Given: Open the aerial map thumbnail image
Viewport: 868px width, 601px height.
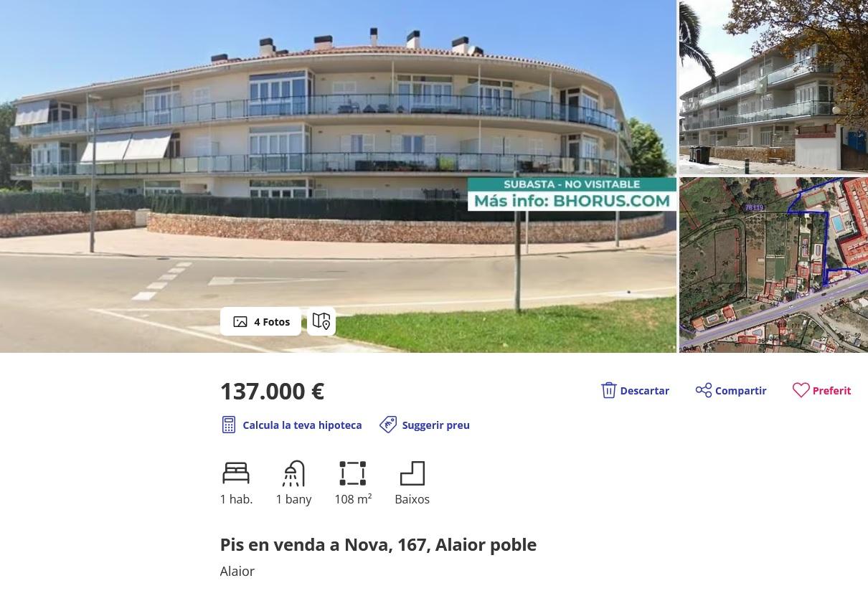Looking at the screenshot, I should 773,265.
